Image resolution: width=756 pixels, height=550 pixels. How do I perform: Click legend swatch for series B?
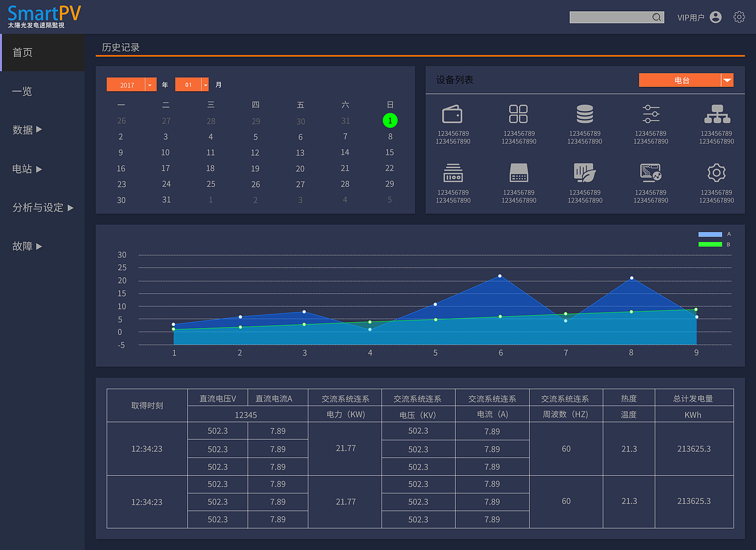710,244
